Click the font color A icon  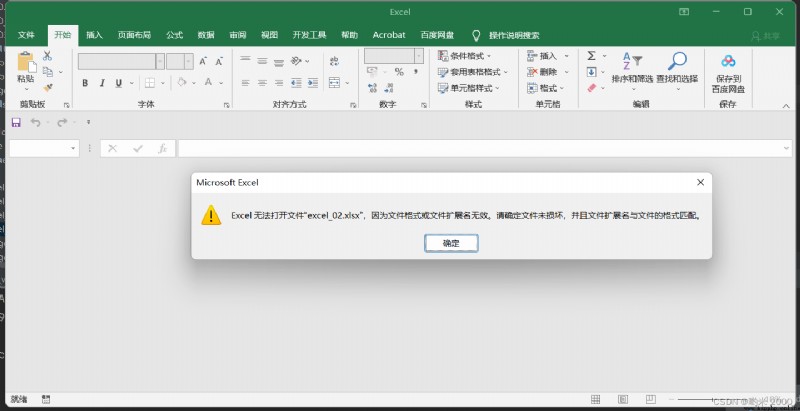click(x=208, y=83)
